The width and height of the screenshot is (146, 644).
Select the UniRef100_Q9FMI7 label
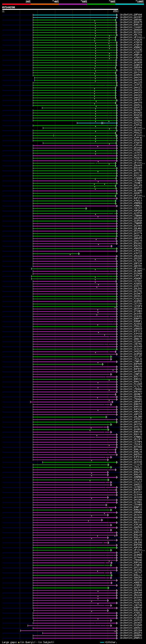[131, 100]
